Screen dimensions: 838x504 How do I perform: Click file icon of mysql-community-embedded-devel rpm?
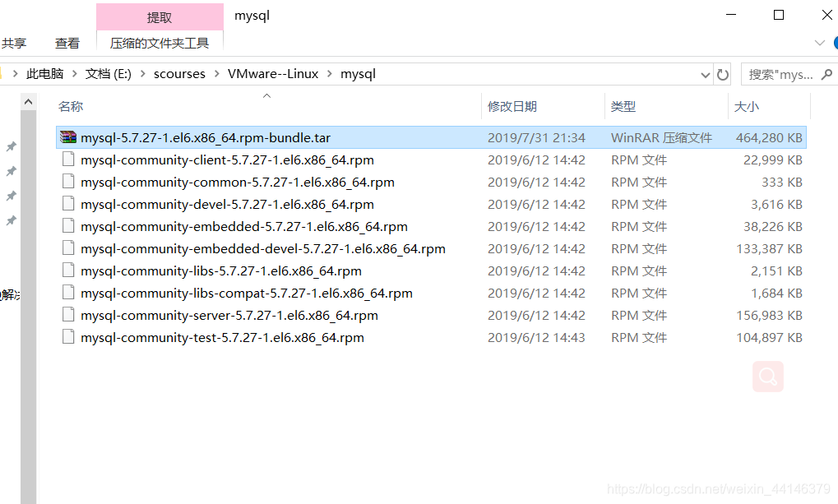click(68, 248)
